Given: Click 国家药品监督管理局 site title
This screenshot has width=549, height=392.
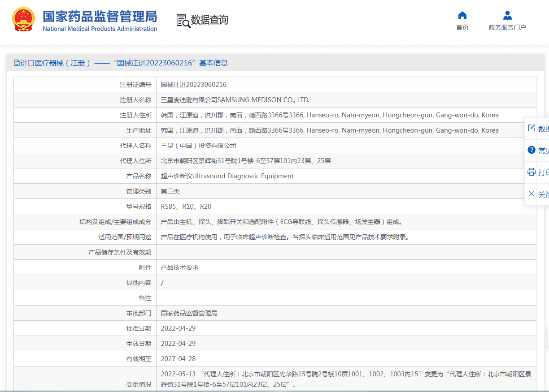Looking at the screenshot, I should click(x=100, y=16).
